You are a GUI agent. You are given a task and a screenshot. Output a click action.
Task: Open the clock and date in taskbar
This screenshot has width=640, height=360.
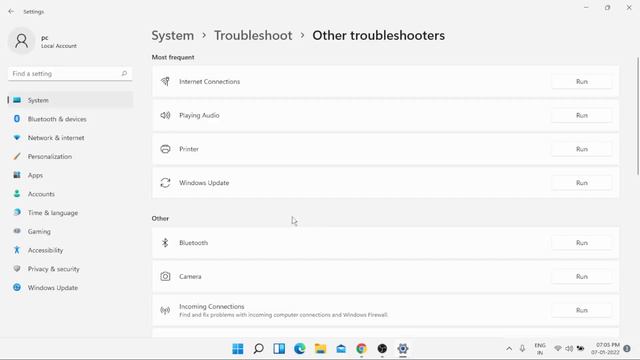pyautogui.click(x=605, y=349)
